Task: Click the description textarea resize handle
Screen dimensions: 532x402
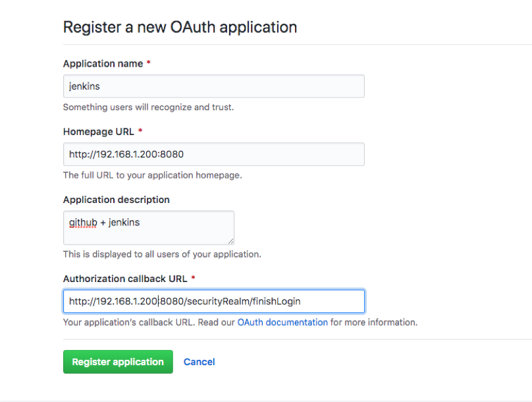Action: click(x=230, y=241)
